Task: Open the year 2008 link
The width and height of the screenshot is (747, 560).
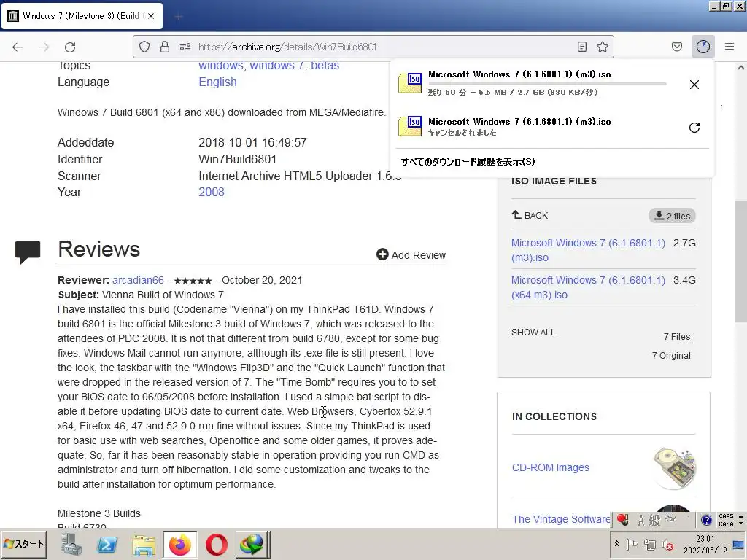Action: click(x=212, y=192)
